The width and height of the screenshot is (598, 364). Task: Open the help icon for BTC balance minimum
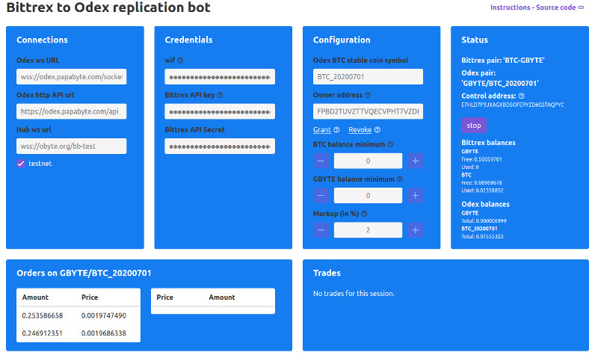pyautogui.click(x=390, y=144)
